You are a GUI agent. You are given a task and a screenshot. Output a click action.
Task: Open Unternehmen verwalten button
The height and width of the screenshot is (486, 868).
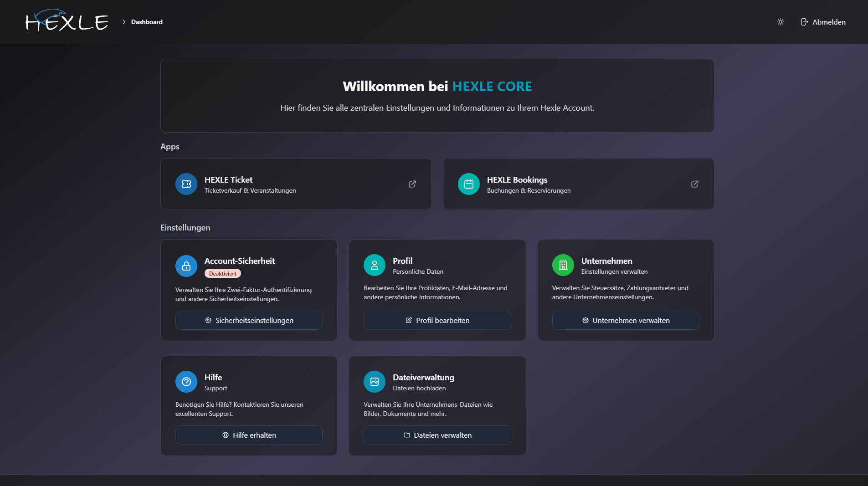[626, 320]
